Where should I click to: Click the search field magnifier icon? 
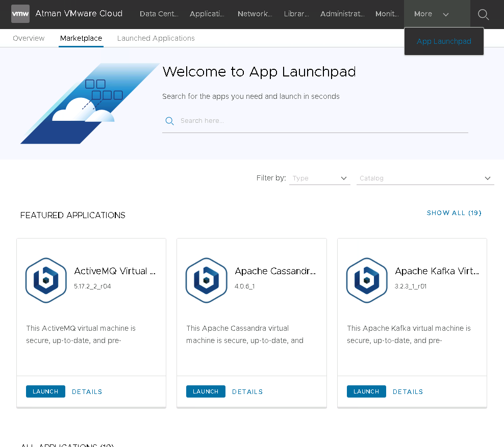point(170,121)
